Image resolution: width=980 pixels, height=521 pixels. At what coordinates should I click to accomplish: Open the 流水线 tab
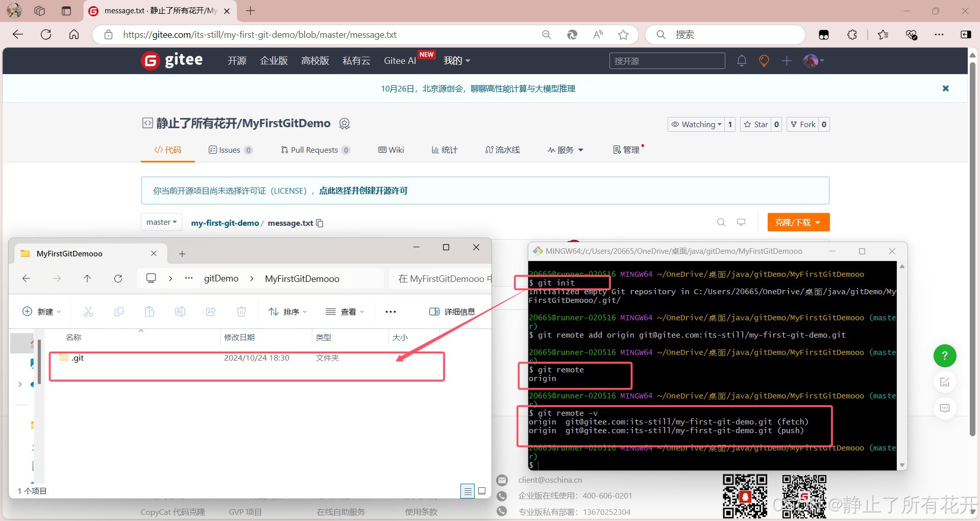coord(503,150)
